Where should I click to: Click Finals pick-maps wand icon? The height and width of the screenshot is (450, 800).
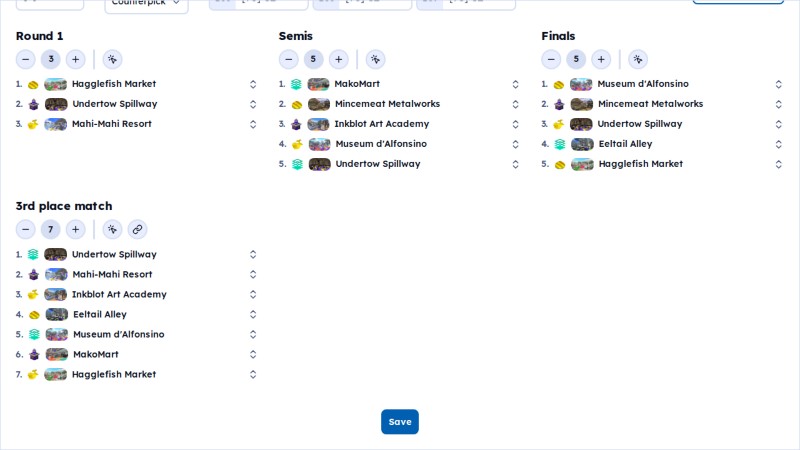click(638, 59)
